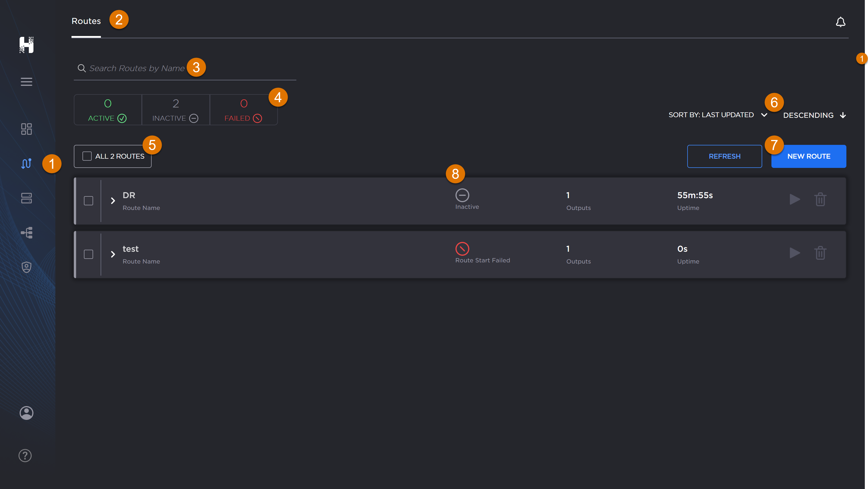The width and height of the screenshot is (868, 489).
Task: Check the ALL 2 ROUTES checkbox
Action: click(x=87, y=156)
